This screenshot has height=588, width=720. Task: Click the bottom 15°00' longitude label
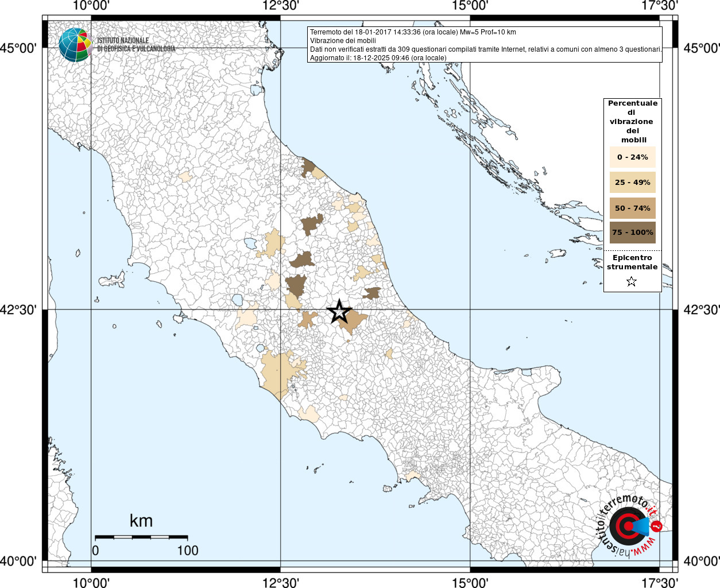pos(470,582)
